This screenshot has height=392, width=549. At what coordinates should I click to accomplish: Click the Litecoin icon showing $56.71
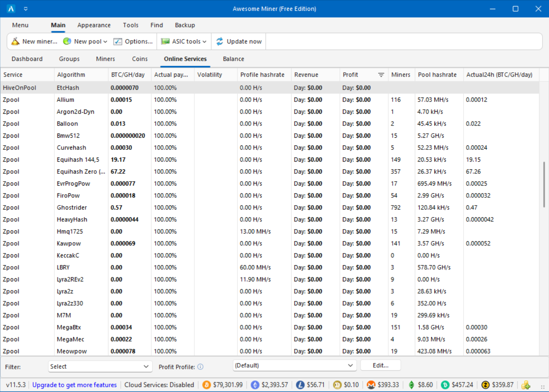pyautogui.click(x=300, y=385)
